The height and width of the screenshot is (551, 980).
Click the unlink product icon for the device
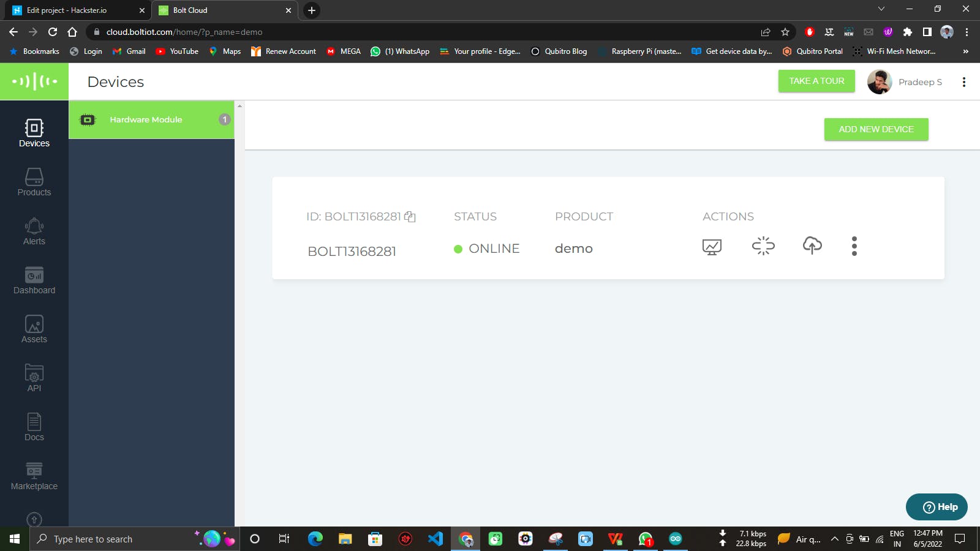[x=763, y=246]
